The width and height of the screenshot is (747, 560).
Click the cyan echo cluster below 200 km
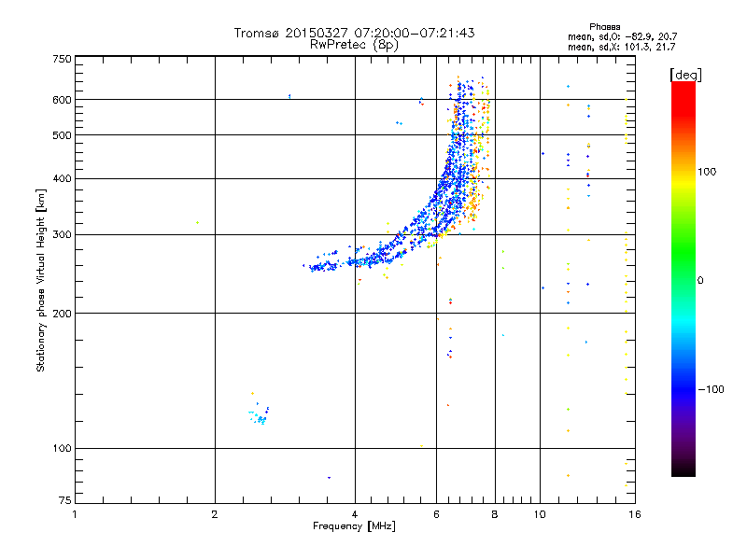pos(260,415)
